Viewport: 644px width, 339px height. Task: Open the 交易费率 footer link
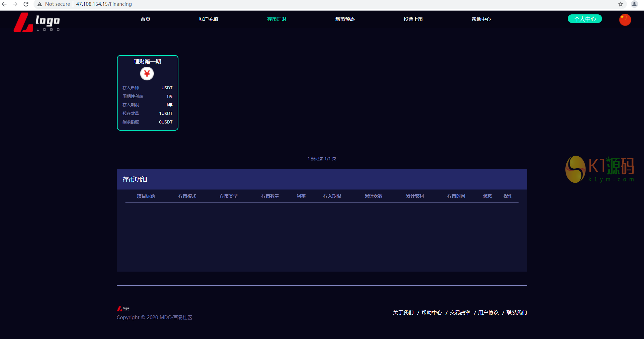tap(460, 313)
